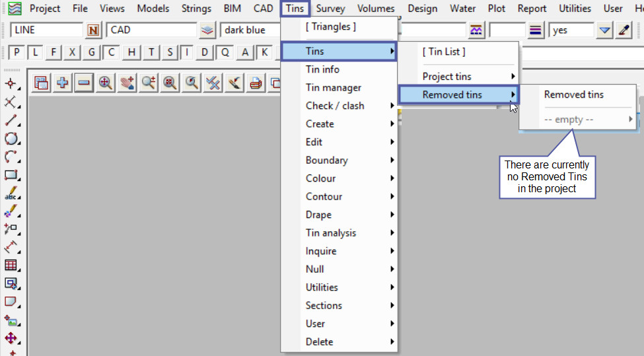
Task: Toggle the Q snap button
Action: [225, 53]
